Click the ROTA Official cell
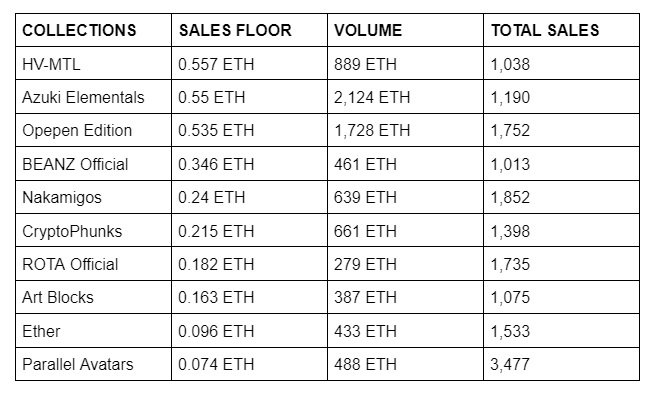The image size is (661, 401). 70,264
